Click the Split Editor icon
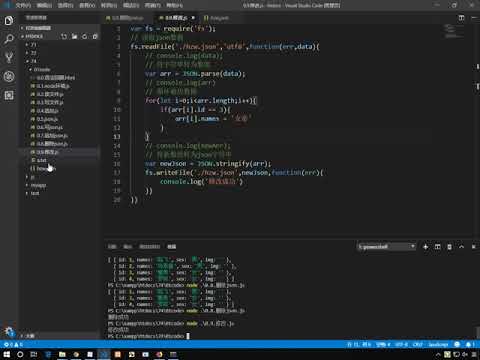Screen dimensions: 480x360 (461, 18)
